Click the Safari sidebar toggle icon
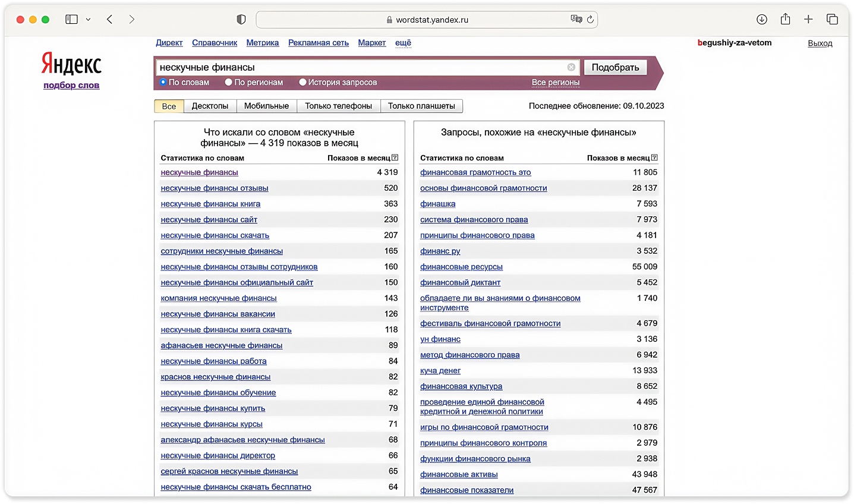The width and height of the screenshot is (854, 504). tap(71, 20)
